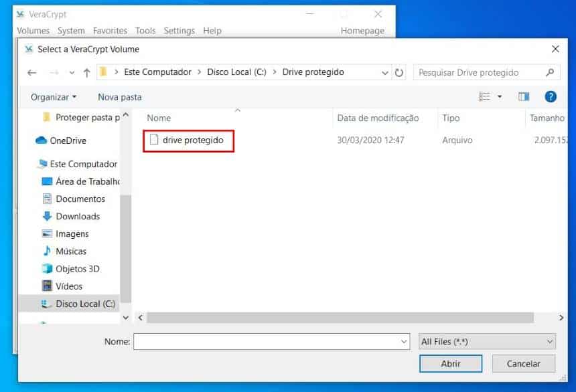Open recent locations chevron near navigation arrows
This screenshot has width=576, height=392.
[72, 73]
